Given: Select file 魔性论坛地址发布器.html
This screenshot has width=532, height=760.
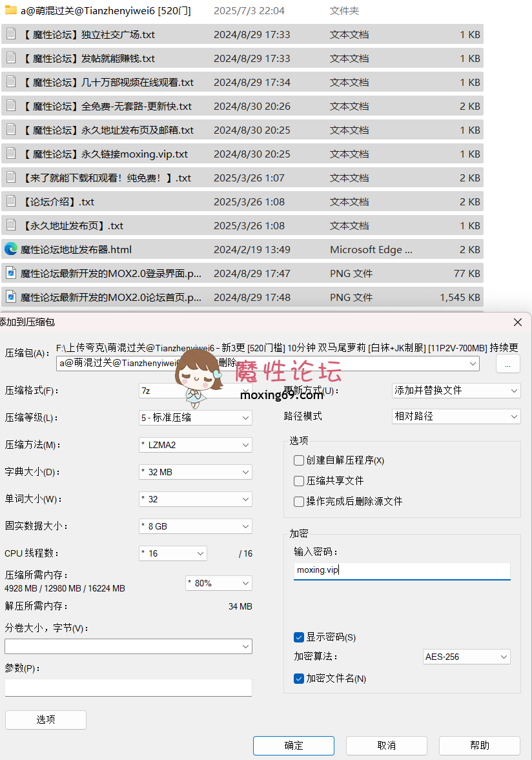Looking at the screenshot, I should [x=242, y=249].
